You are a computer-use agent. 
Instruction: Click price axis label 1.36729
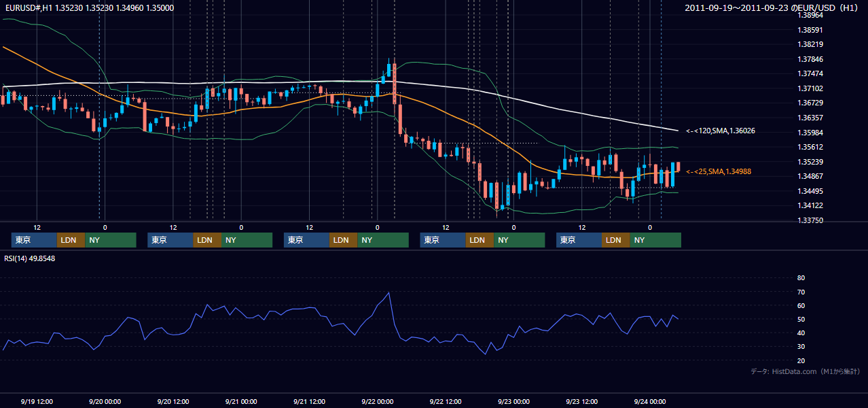(x=811, y=103)
